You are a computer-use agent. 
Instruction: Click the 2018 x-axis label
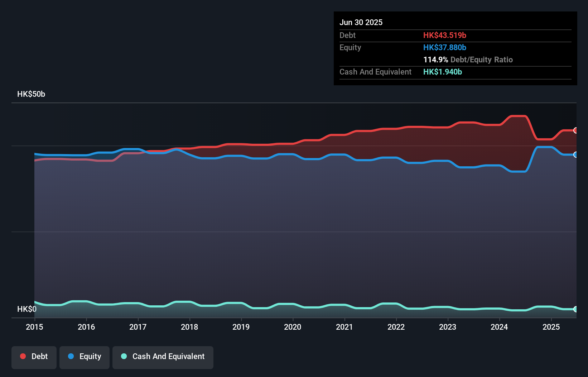tap(189, 327)
